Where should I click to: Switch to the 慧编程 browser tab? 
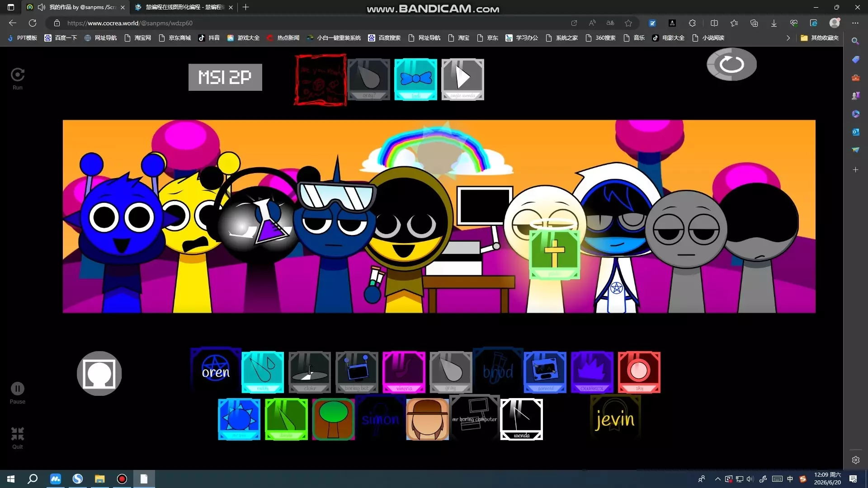[184, 7]
